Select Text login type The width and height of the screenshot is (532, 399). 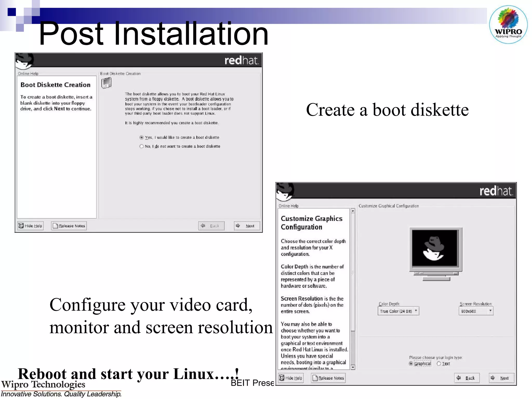pyautogui.click(x=443, y=364)
